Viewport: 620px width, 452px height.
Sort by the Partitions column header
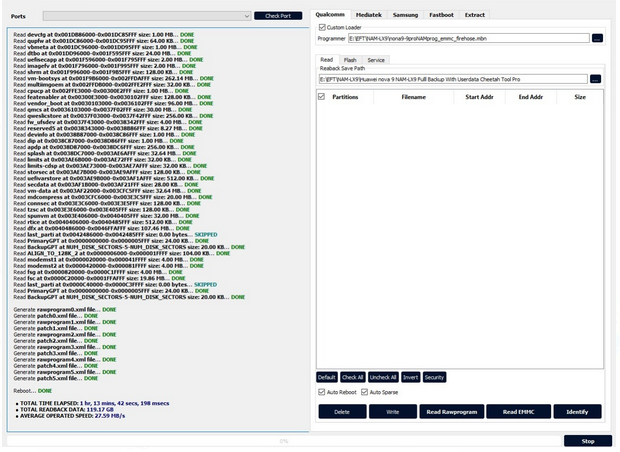click(x=345, y=97)
